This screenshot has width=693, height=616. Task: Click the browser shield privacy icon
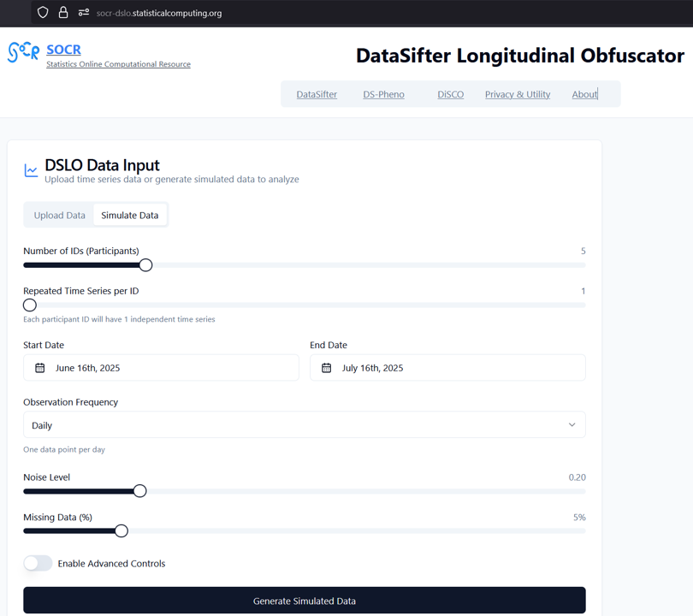point(42,13)
